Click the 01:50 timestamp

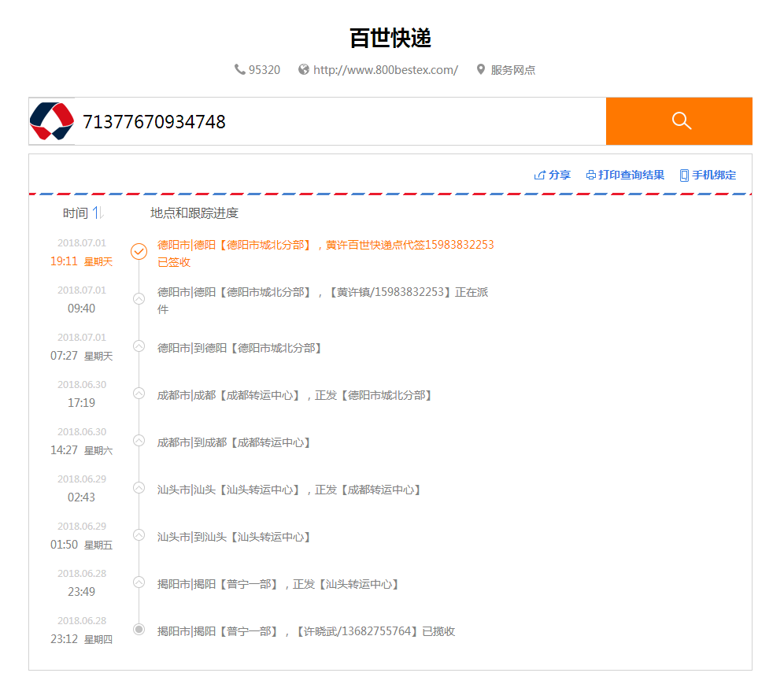click(64, 545)
